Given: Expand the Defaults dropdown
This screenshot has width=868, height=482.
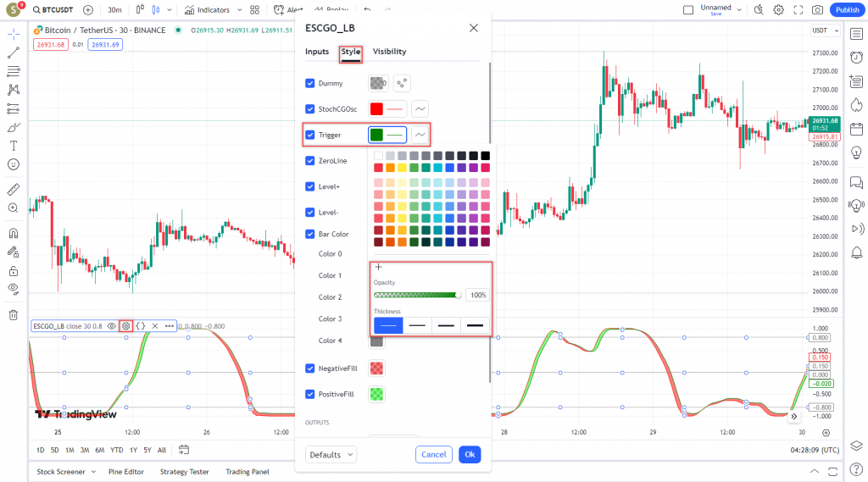Looking at the screenshot, I should [x=331, y=455].
